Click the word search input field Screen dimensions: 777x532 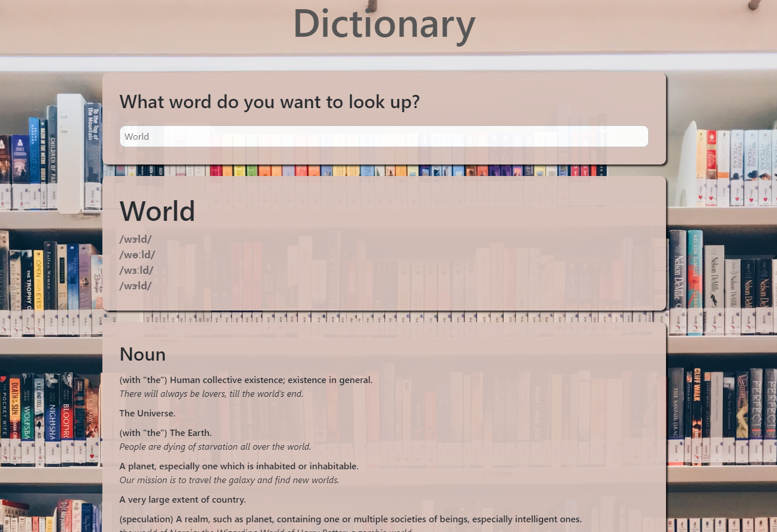[x=384, y=136]
